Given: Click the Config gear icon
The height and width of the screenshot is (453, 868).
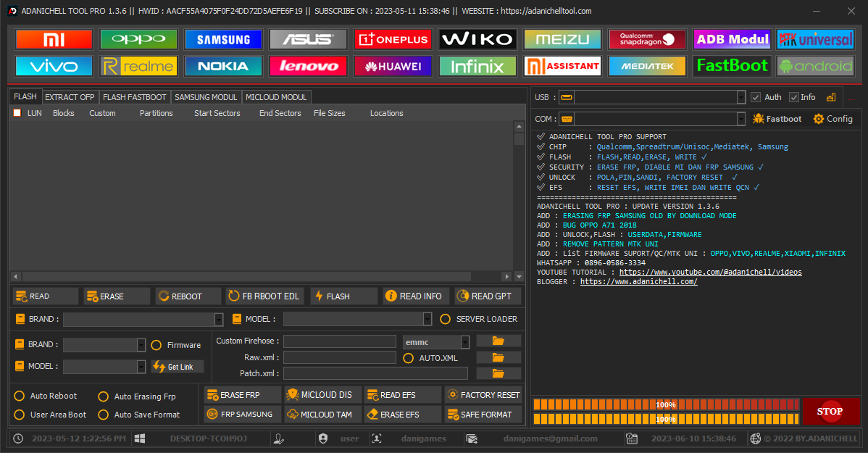Looking at the screenshot, I should tap(819, 119).
